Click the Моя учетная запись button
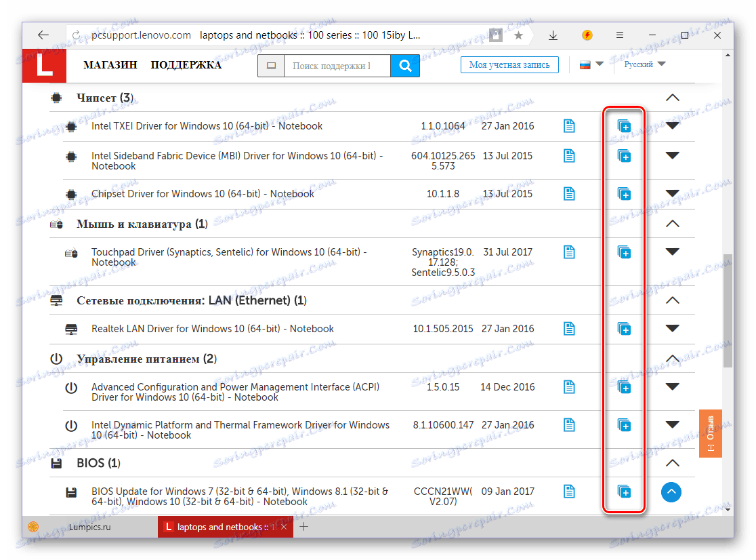The width and height of the screenshot is (756, 560). (x=509, y=64)
